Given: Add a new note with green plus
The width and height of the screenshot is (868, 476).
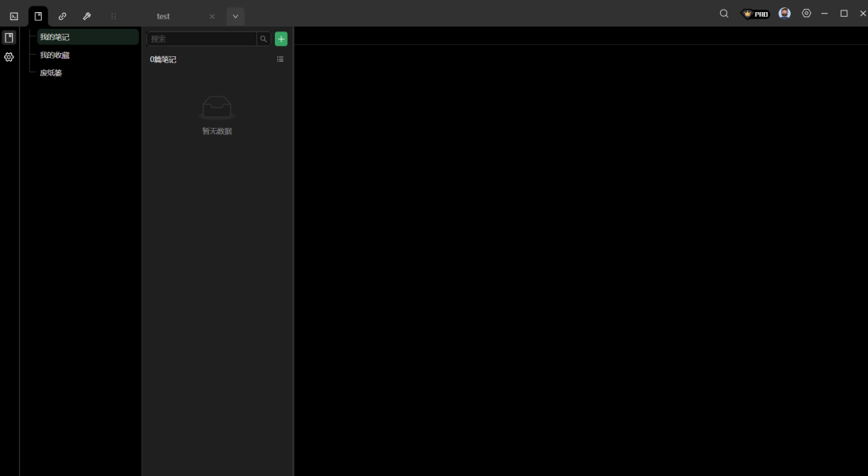Looking at the screenshot, I should click(x=281, y=39).
